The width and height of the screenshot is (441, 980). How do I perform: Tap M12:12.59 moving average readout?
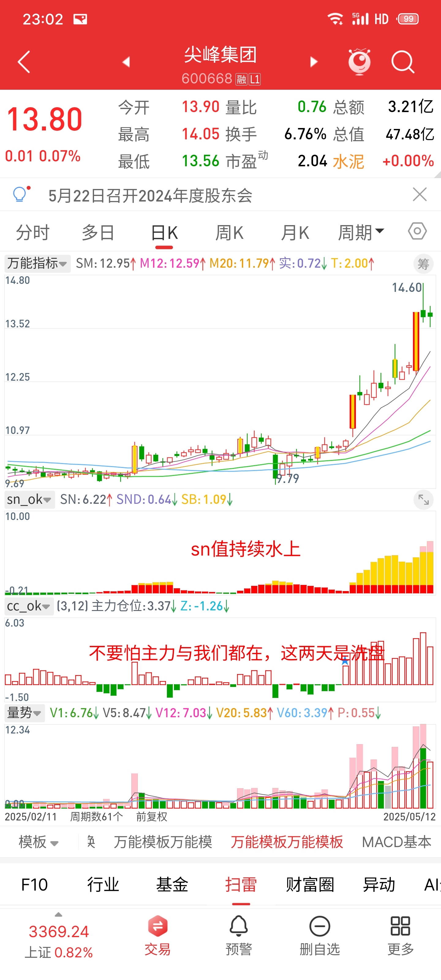pos(173,263)
